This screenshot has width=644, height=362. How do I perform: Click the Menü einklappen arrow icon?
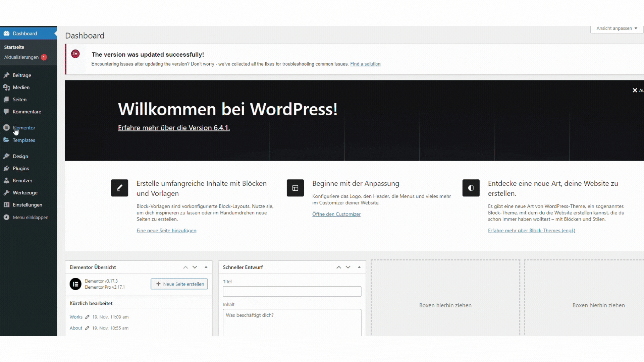click(x=6, y=217)
